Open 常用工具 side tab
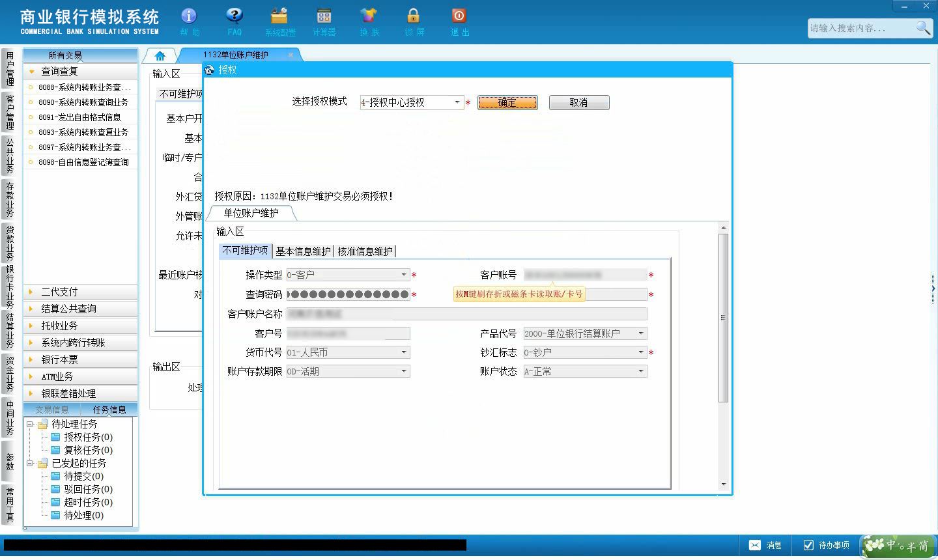The image size is (938, 560). click(9, 504)
